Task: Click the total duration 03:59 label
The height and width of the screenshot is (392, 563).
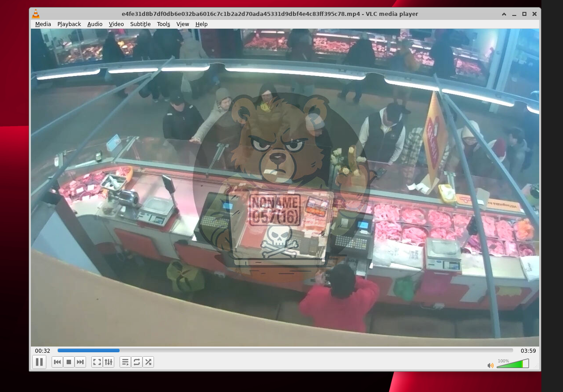Action: (x=528, y=351)
